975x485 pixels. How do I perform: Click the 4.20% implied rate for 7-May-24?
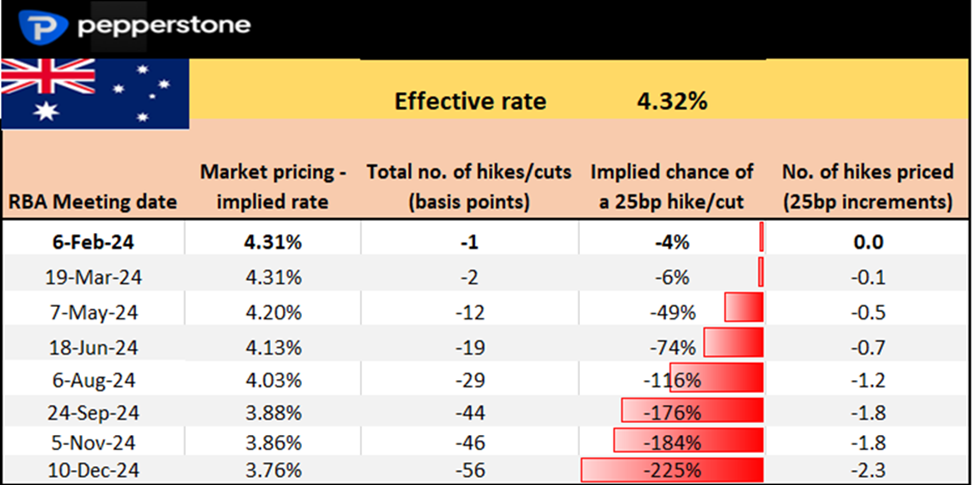pos(273,311)
